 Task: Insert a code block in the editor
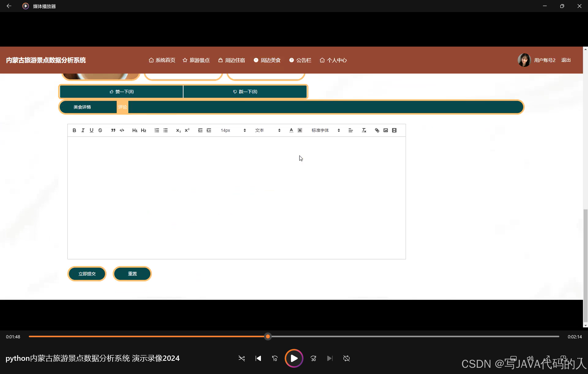tap(122, 130)
